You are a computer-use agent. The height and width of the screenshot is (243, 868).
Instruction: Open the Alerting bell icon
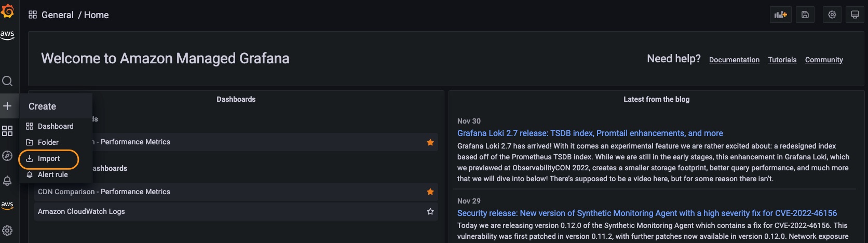tap(7, 181)
